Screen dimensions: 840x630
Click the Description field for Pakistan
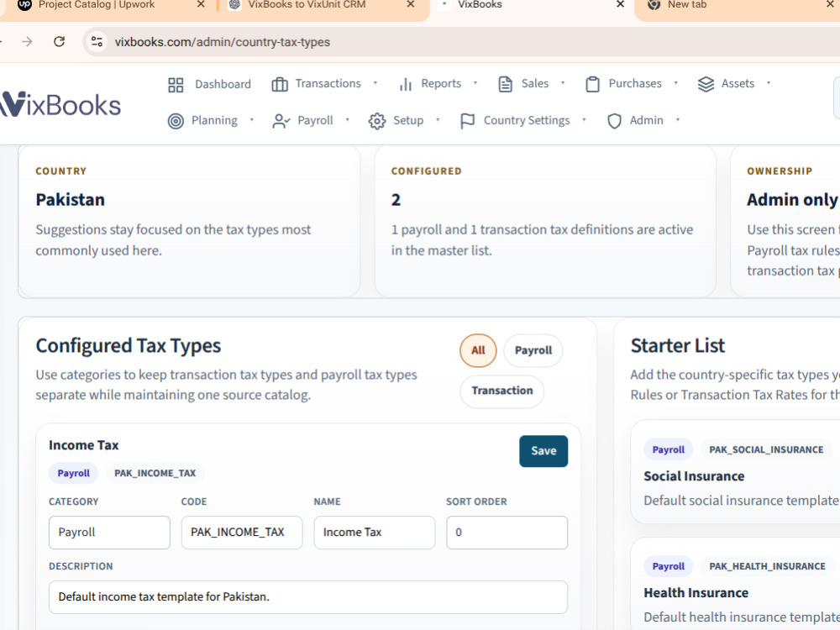pos(308,597)
